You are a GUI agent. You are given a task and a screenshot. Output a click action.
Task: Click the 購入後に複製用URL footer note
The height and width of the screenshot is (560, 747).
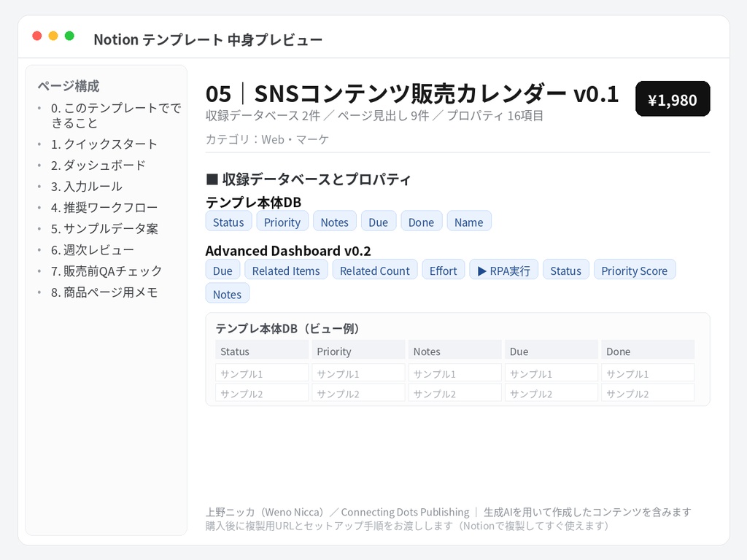click(407, 526)
